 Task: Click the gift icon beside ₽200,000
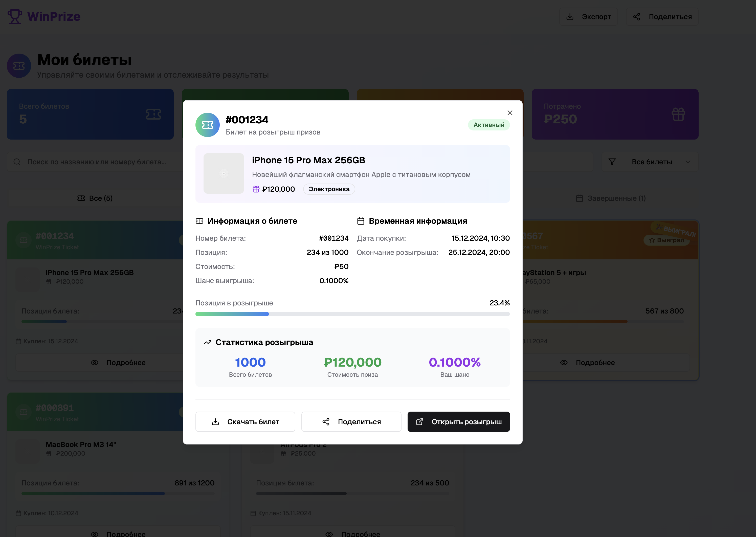(49, 453)
